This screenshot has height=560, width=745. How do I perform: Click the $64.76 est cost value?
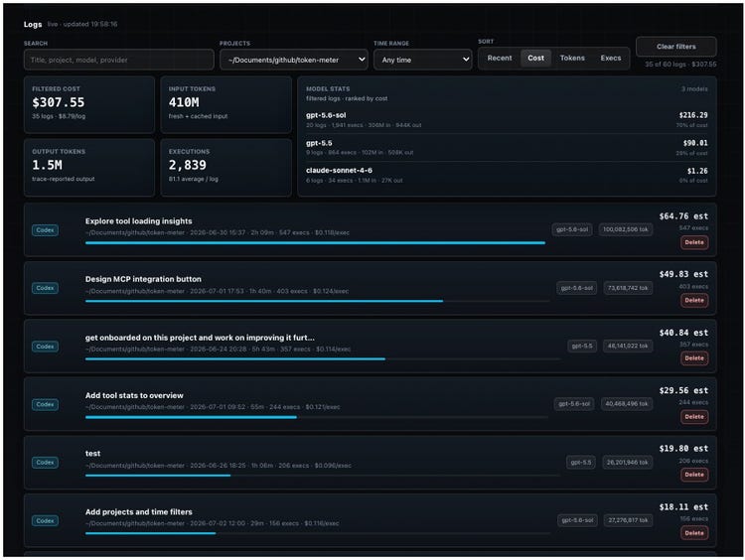point(683,216)
